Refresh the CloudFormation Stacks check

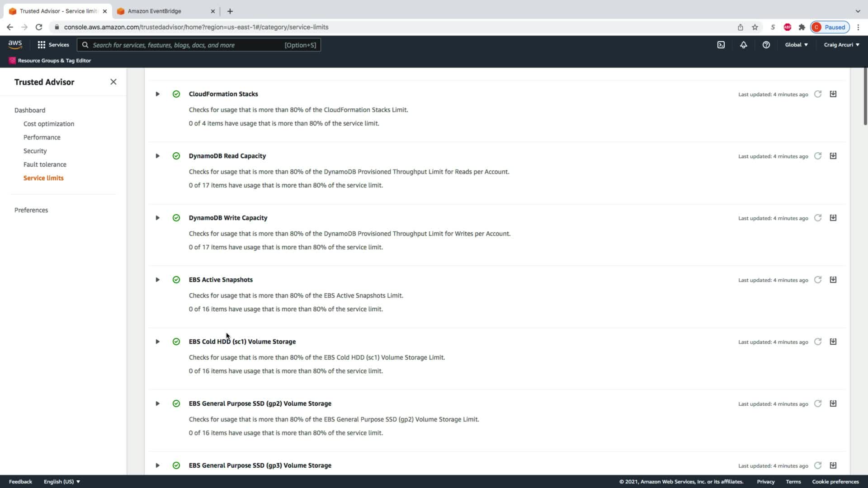(x=817, y=94)
